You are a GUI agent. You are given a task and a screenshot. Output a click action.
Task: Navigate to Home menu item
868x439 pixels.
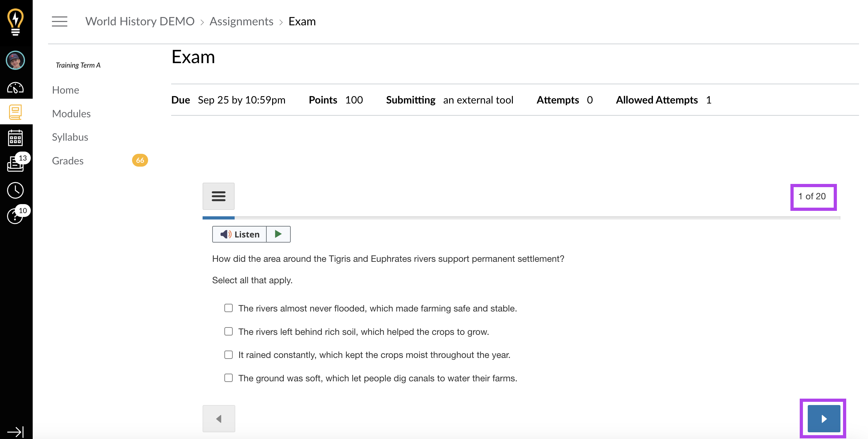pos(65,90)
